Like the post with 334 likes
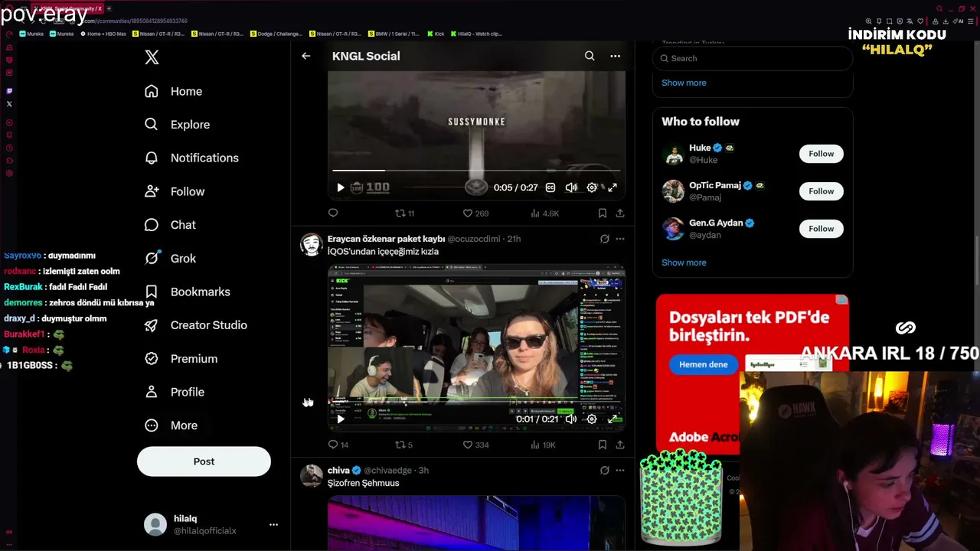This screenshot has height=551, width=980. click(x=475, y=445)
